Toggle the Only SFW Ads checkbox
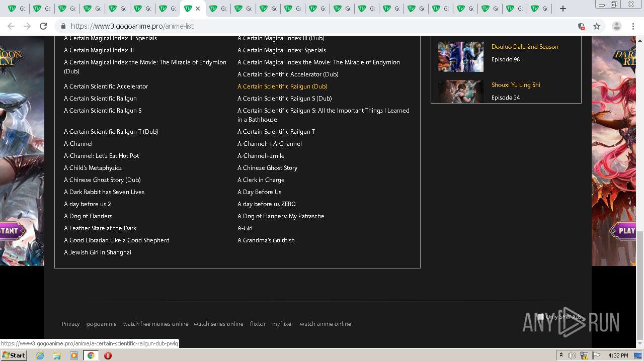Image resolution: width=644 pixels, height=362 pixels. pos(540,317)
